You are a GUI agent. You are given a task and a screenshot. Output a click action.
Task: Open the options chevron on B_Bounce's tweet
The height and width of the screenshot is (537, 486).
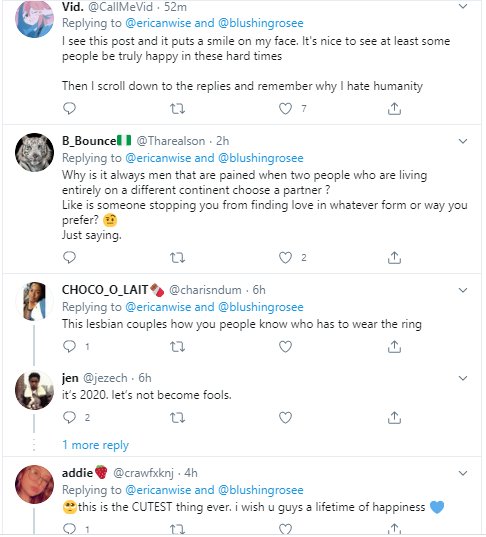coord(463,141)
